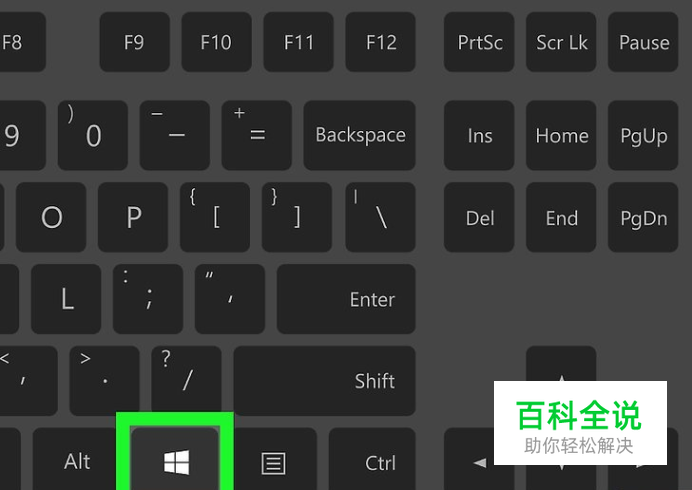Click the up arrow key

[x=561, y=364]
